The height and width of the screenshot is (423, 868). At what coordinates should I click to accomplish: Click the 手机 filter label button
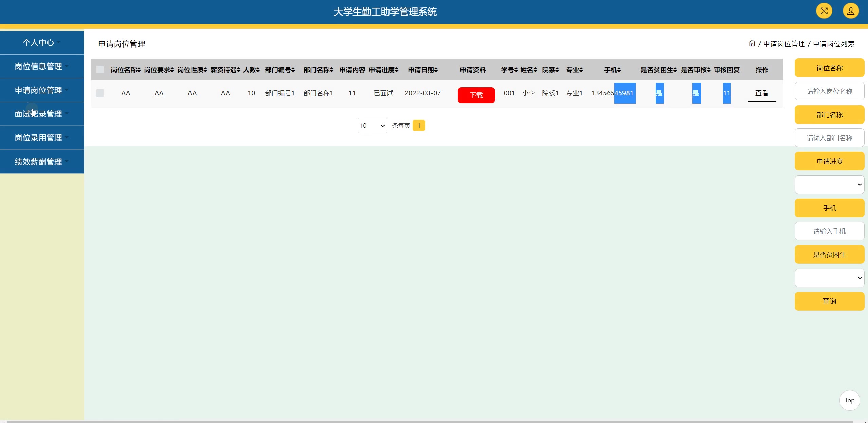[x=829, y=208]
